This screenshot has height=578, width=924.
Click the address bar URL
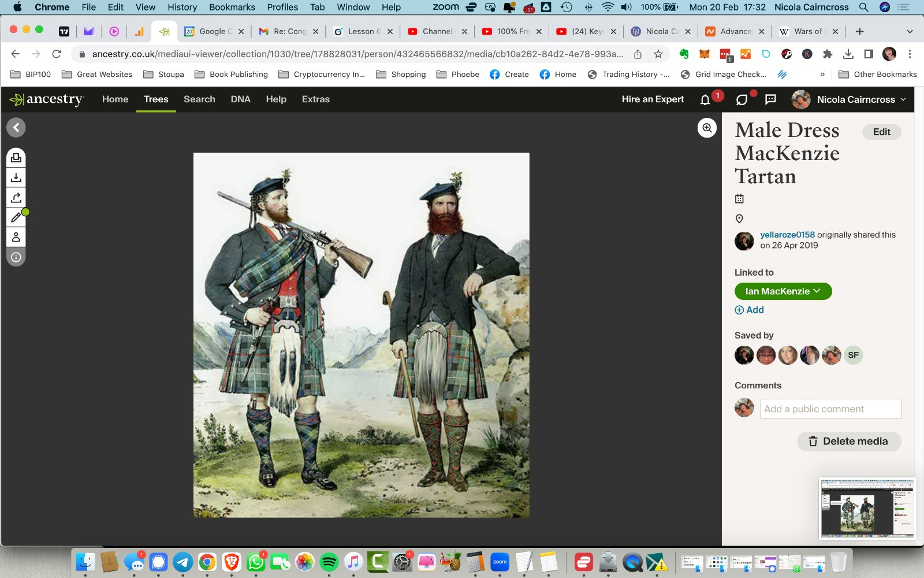click(357, 54)
